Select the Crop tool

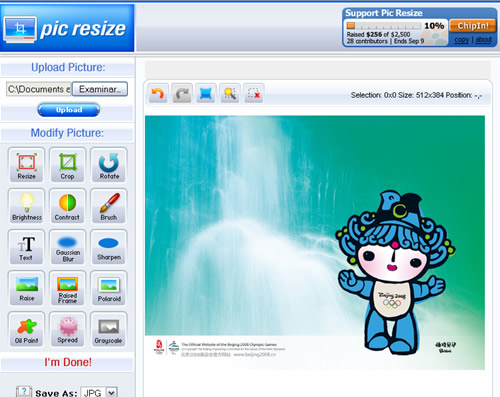(x=67, y=165)
